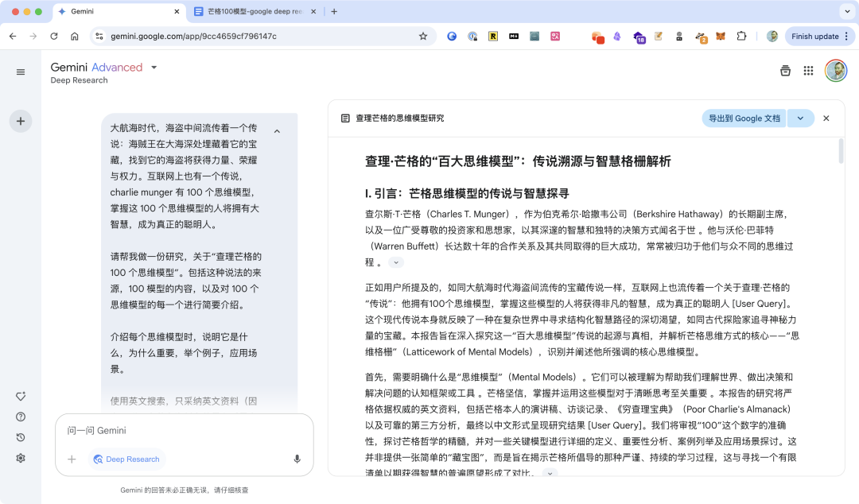Open the stacked tray icon near apps grid
This screenshot has width=859, height=504.
(x=785, y=71)
